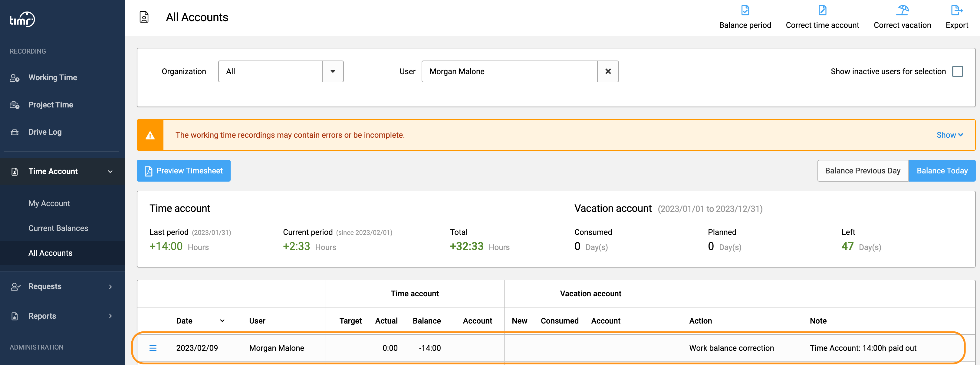Clear the Morgan Malone user selection
This screenshot has height=365, width=980.
pos(608,71)
